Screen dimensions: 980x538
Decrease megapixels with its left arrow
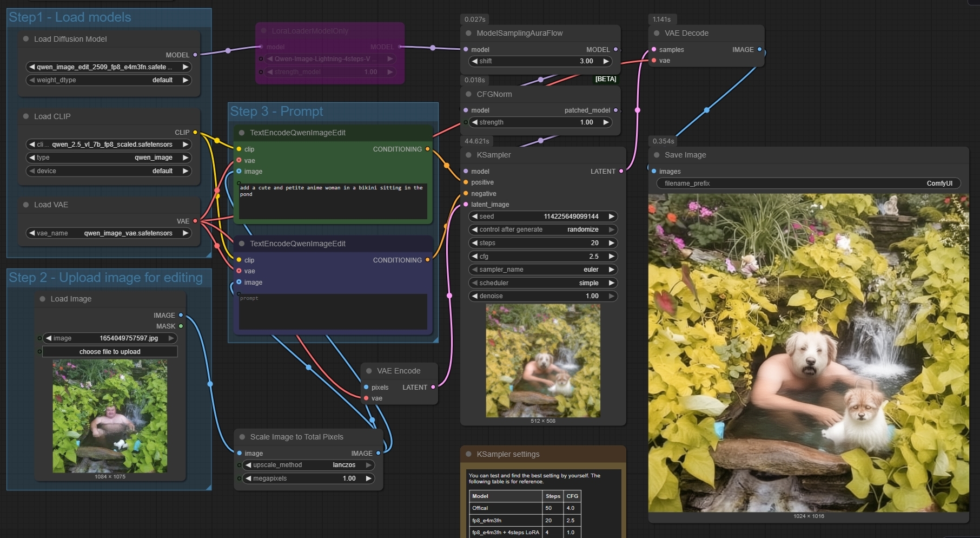click(x=248, y=478)
